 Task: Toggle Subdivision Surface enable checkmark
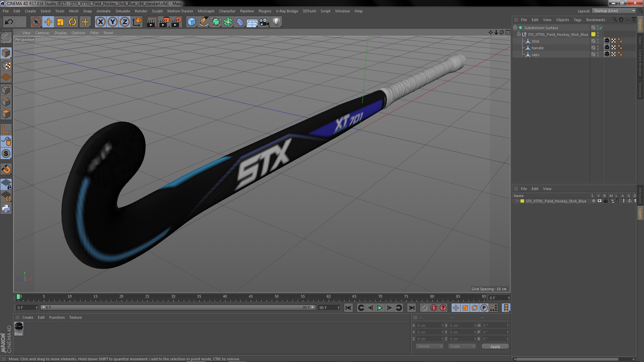tap(601, 27)
